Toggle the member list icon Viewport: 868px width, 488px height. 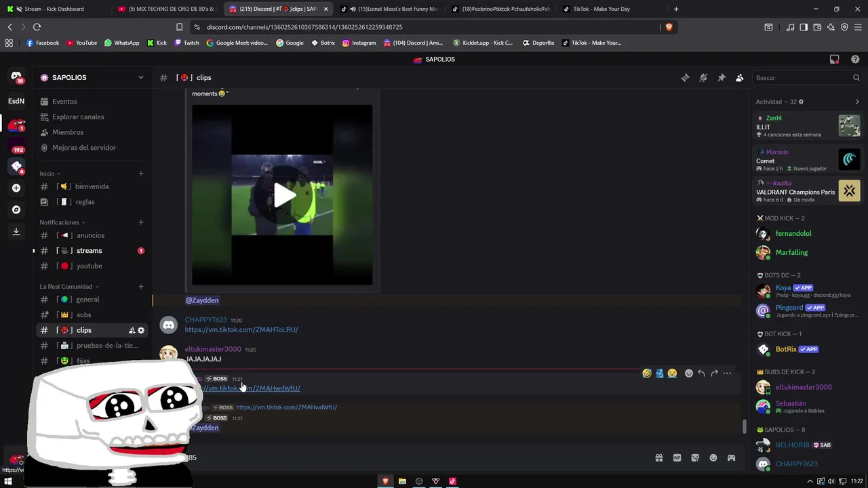click(x=740, y=78)
